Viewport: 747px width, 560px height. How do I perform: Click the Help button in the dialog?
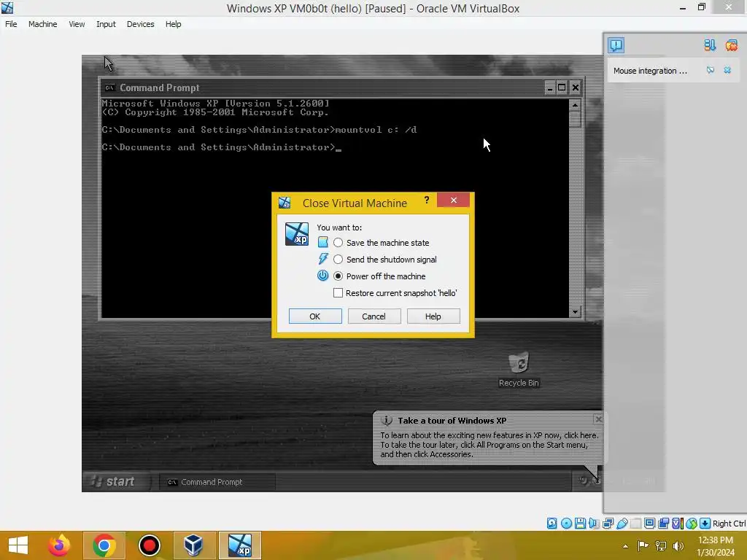tap(433, 316)
